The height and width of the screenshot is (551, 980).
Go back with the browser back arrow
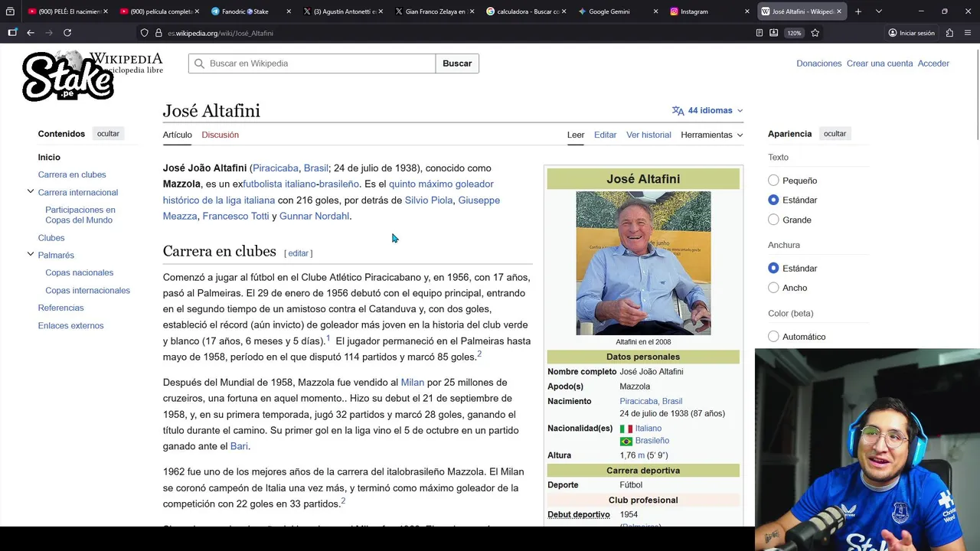(31, 33)
